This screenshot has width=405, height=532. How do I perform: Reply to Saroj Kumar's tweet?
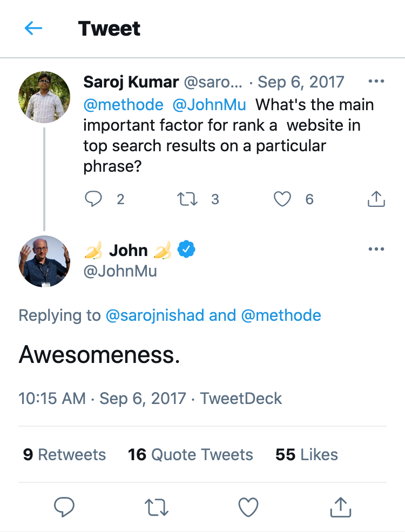(x=94, y=199)
